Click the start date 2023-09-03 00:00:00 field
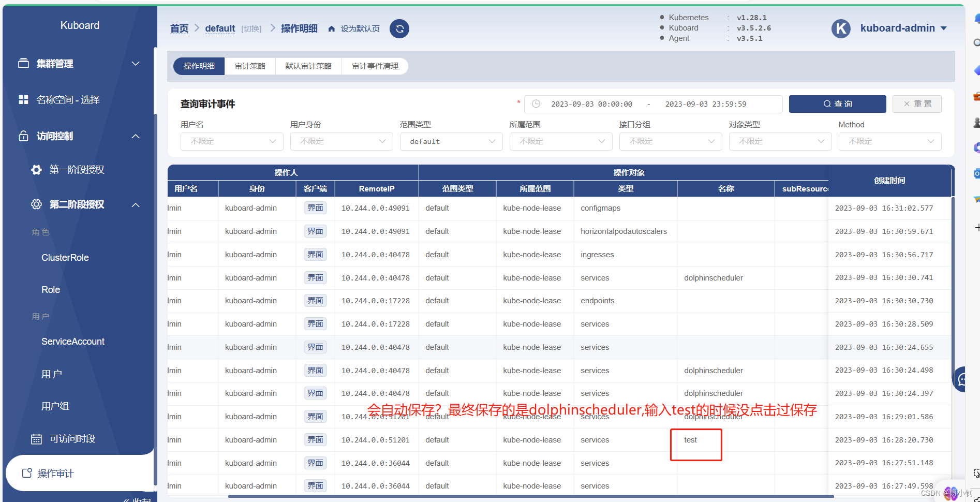This screenshot has width=980, height=502. [591, 104]
